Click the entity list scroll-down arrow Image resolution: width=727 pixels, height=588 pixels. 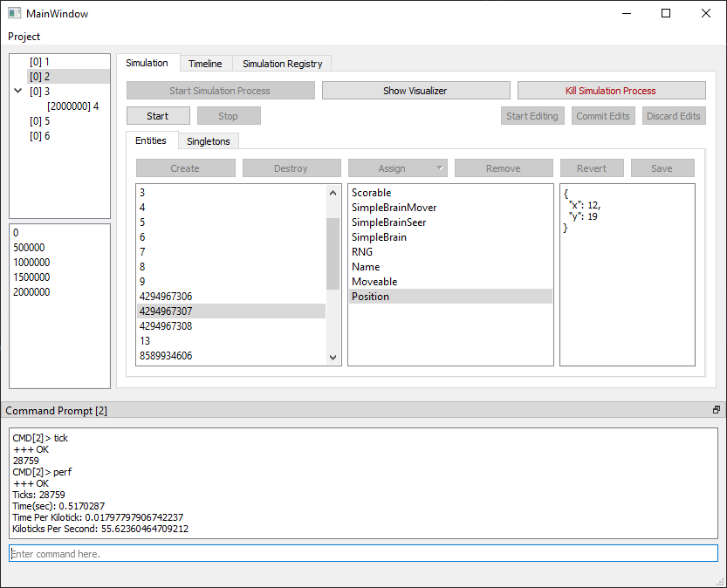[333, 357]
